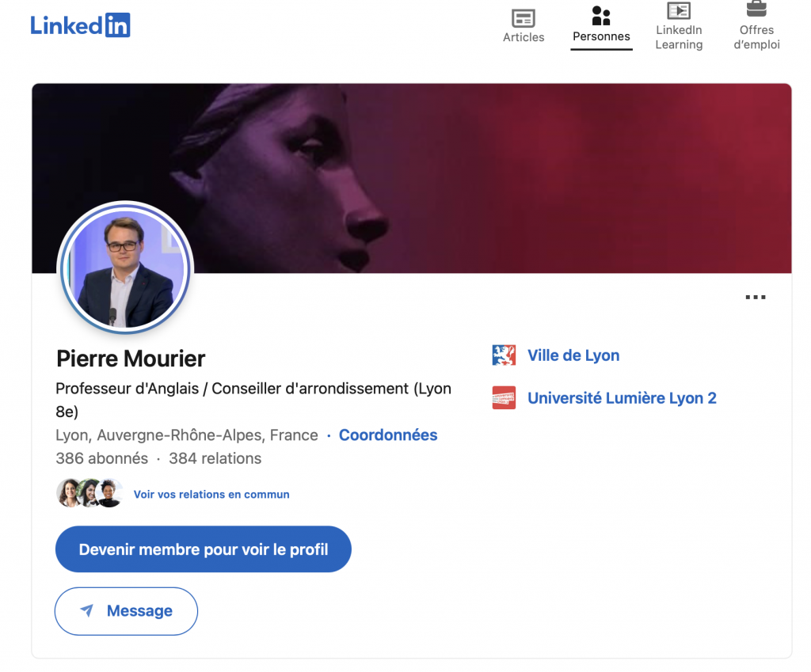Image resolution: width=811 pixels, height=672 pixels.
Task: Click the Ville de Lyon lion logo
Action: 504,355
